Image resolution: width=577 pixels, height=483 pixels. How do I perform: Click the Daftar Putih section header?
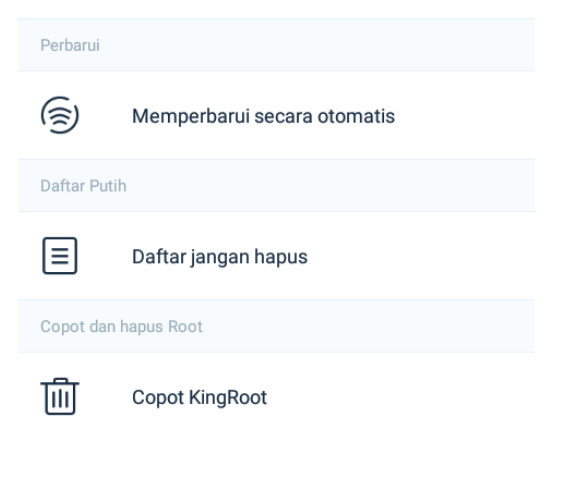tap(276, 185)
